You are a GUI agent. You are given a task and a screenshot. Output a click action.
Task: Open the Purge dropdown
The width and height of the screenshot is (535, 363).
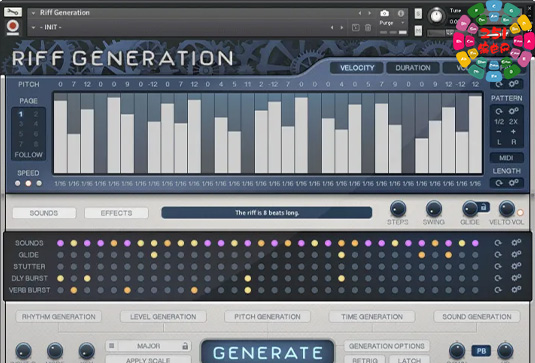391,23
